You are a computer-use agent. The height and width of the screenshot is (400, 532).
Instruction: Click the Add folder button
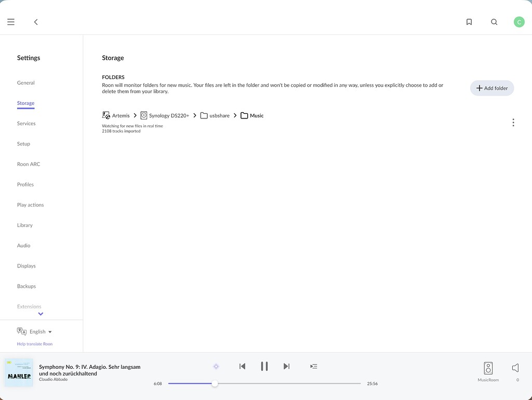click(x=491, y=88)
